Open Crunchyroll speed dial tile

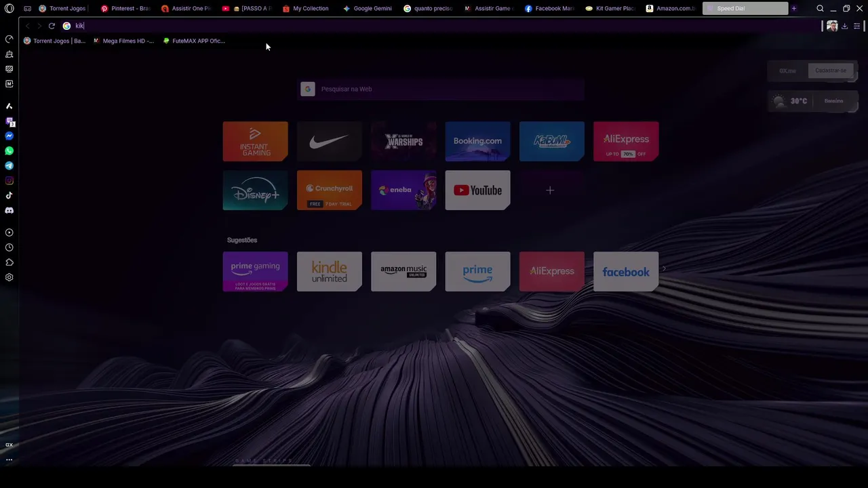pos(330,190)
